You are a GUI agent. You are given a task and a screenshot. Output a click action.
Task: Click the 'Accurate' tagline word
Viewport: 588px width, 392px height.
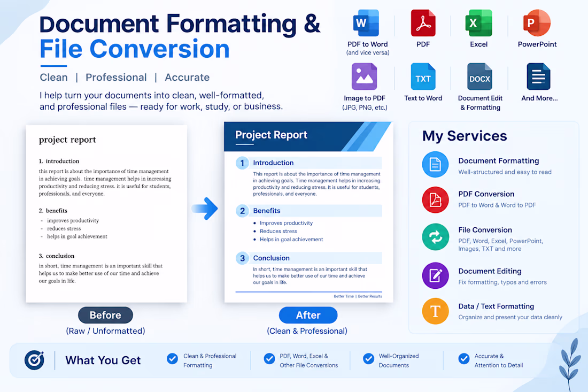coord(187,77)
